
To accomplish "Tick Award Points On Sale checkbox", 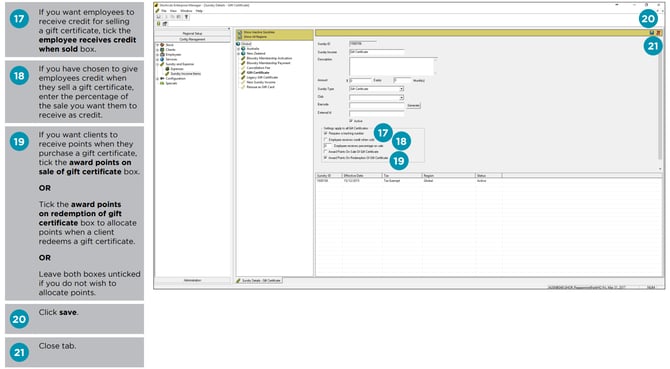I will click(326, 152).
